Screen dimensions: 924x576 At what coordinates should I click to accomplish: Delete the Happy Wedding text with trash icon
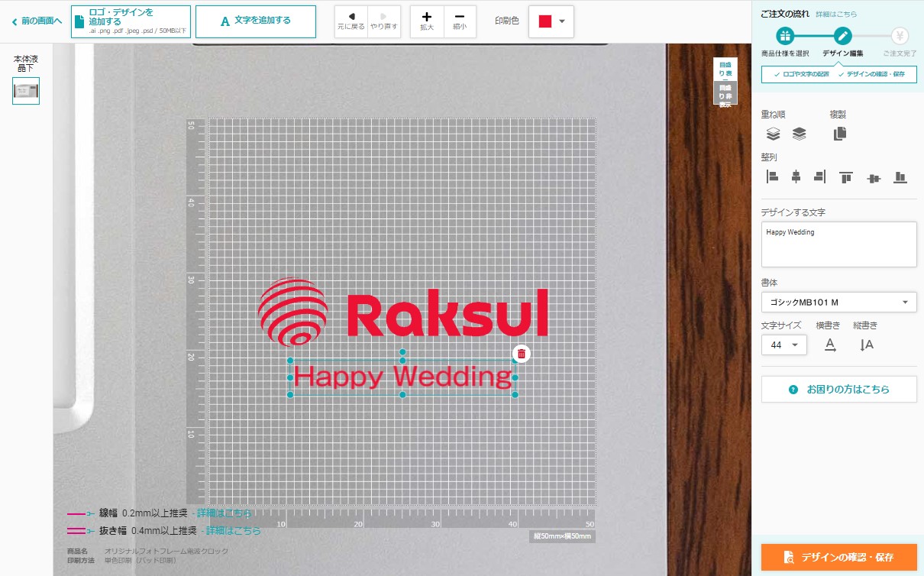pos(521,354)
